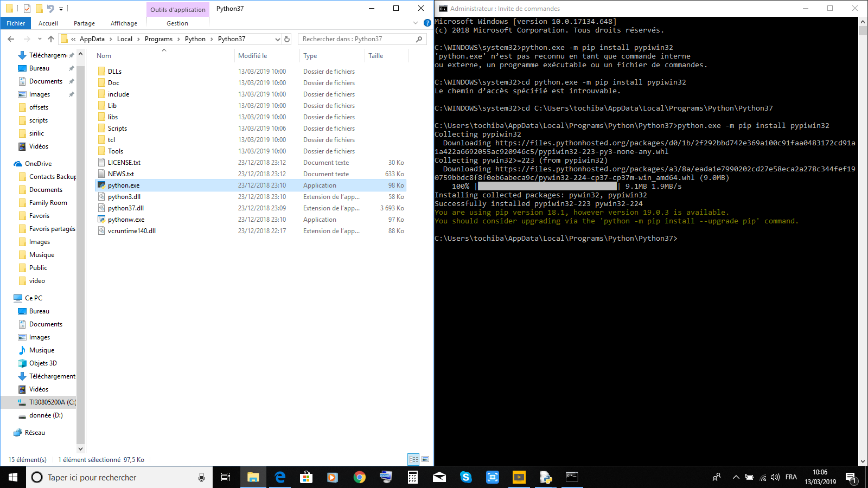This screenshot has width=868, height=488.
Task: Open the Windows Start menu
Action: (x=13, y=477)
